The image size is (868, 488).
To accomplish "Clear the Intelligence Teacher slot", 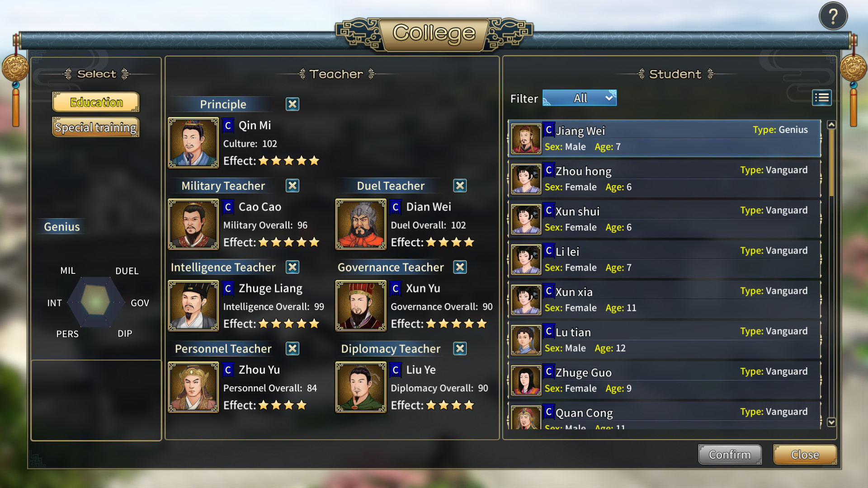I will click(x=292, y=267).
